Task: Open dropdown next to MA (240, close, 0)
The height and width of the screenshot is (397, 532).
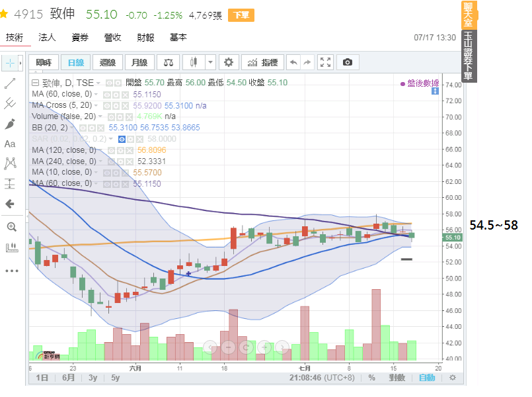Action: click(x=100, y=161)
